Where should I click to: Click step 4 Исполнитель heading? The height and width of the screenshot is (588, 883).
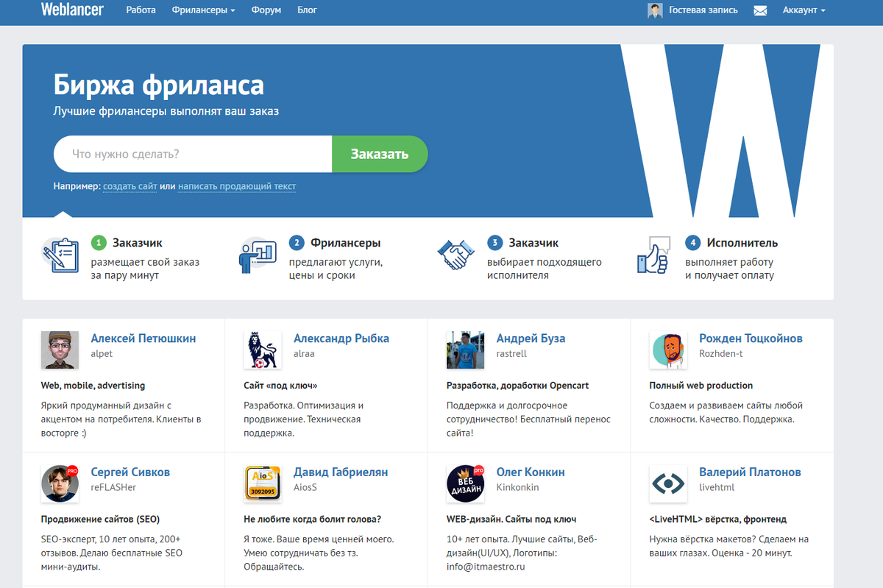tap(742, 243)
